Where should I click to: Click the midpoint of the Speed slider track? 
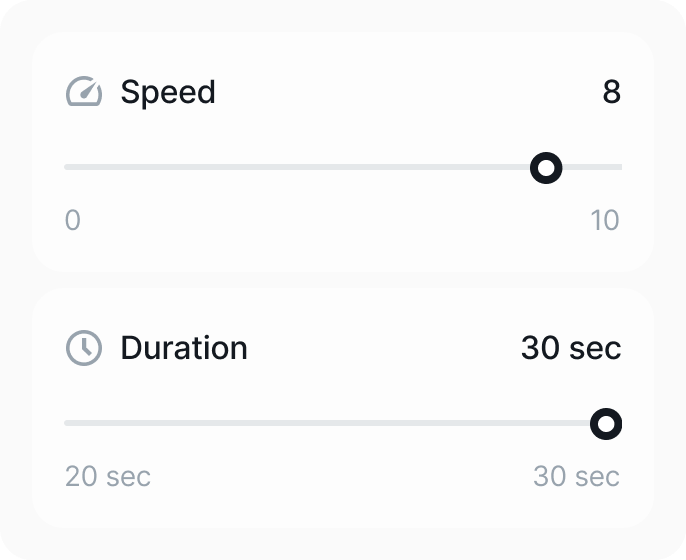click(x=343, y=167)
